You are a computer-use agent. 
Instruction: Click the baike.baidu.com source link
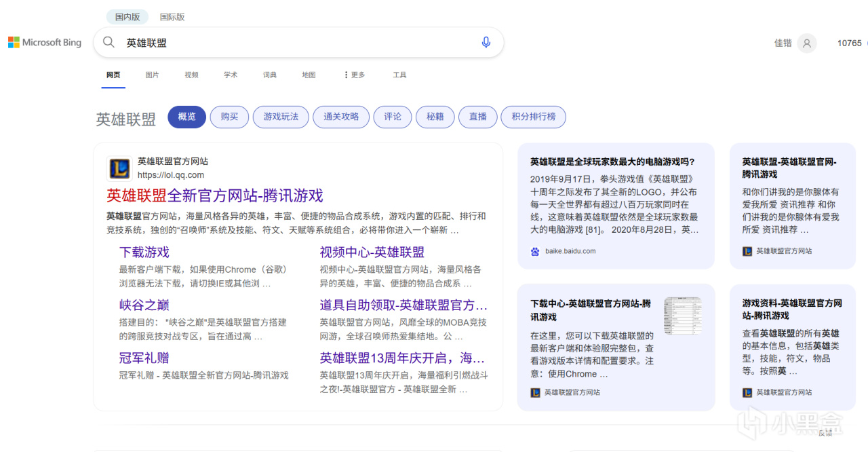coord(570,251)
